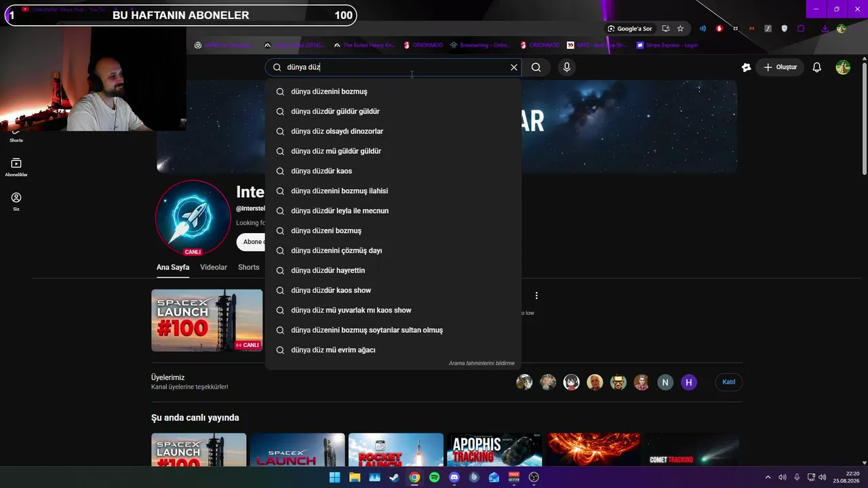Viewport: 868px width, 488px height.
Task: Open Abonelikler in the left sidebar
Action: coord(16,167)
